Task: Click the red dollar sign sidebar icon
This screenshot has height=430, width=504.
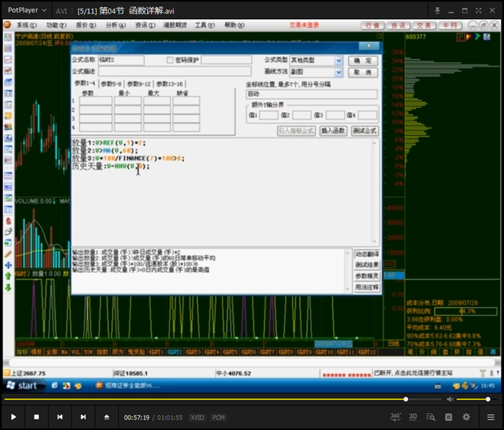Action: point(8,221)
